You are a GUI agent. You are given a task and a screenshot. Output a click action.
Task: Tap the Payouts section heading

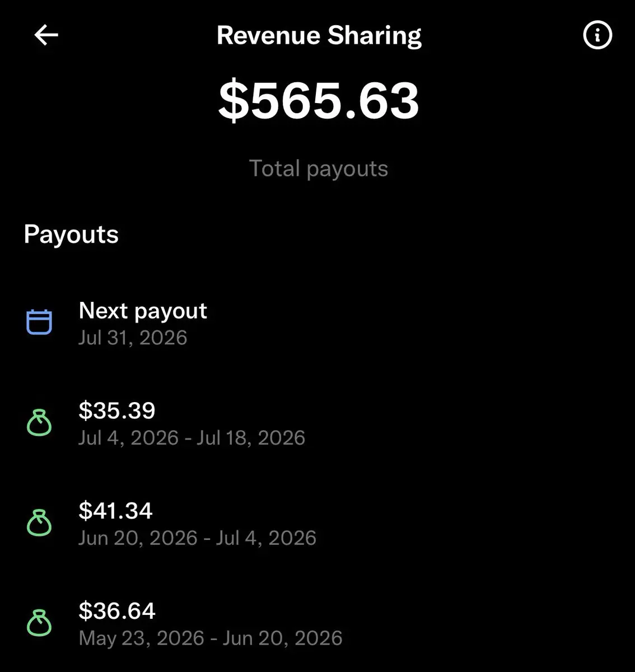pyautogui.click(x=71, y=235)
